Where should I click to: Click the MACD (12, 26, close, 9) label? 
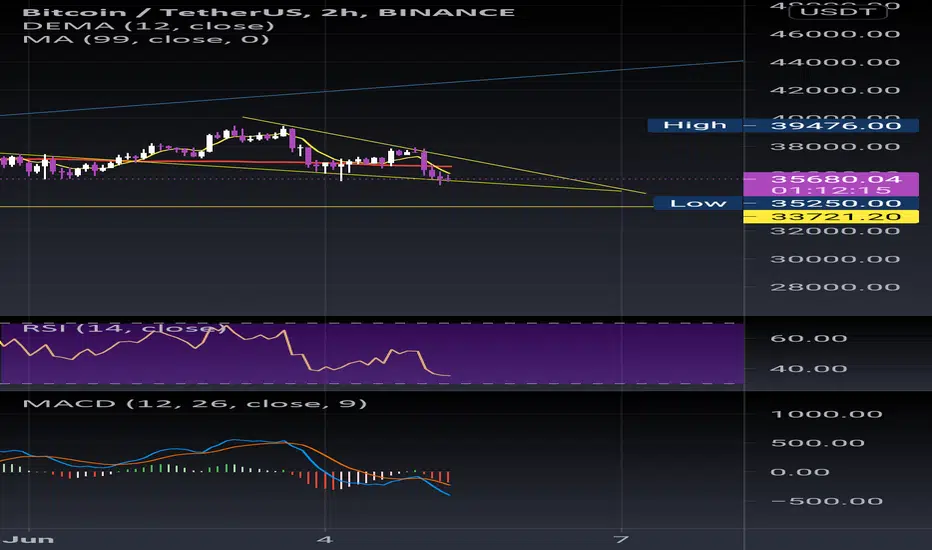pyautogui.click(x=195, y=404)
